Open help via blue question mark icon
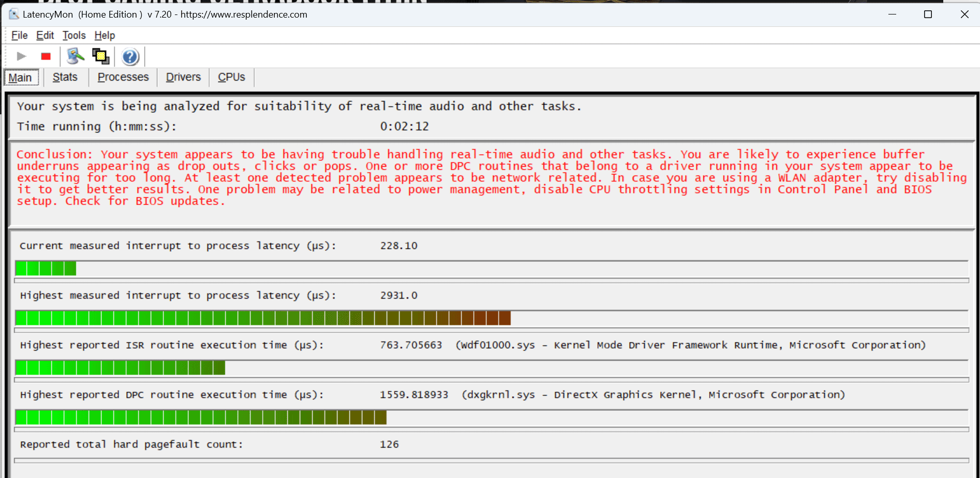The image size is (980, 478). pos(130,56)
